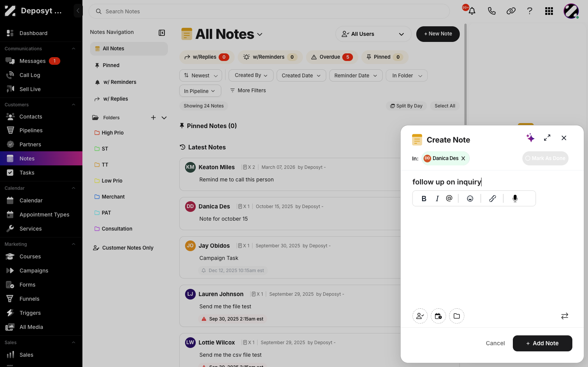This screenshot has height=367, width=588.
Task: Insert a hyperlink in the note
Action: tap(493, 198)
